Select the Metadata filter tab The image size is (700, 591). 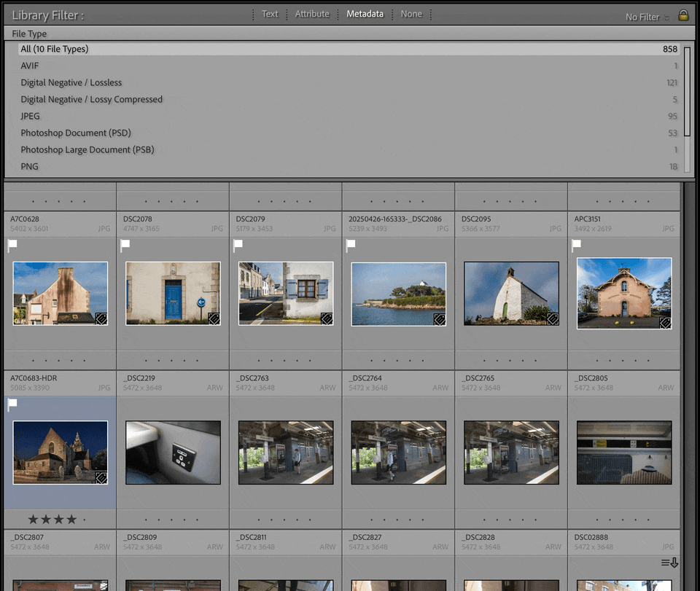coord(365,14)
